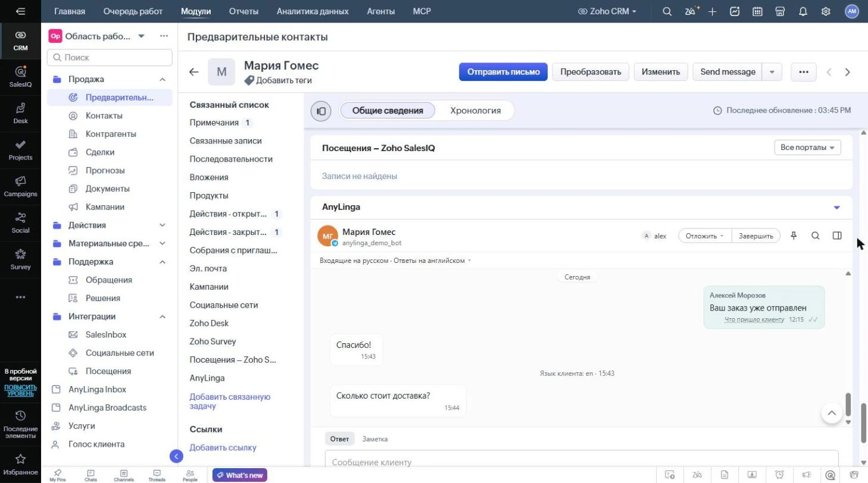The height and width of the screenshot is (483, 868).
Task: Click the chat scrollbar thumb
Action: (x=848, y=405)
